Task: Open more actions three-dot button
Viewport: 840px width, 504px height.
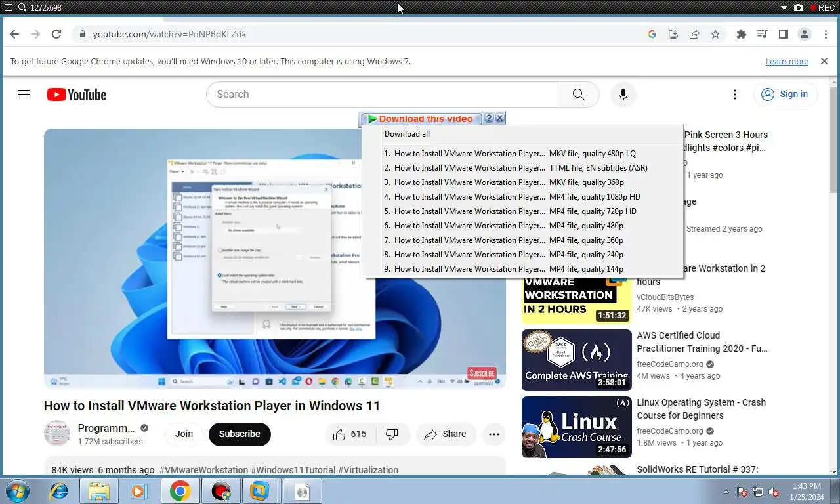Action: pos(494,434)
